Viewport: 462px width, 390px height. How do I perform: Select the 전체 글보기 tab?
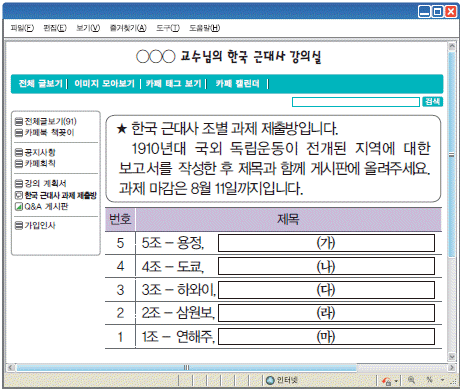41,83
